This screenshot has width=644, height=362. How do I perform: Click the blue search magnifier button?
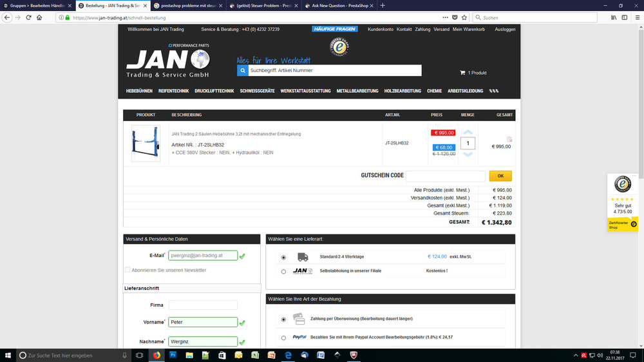pos(243,71)
